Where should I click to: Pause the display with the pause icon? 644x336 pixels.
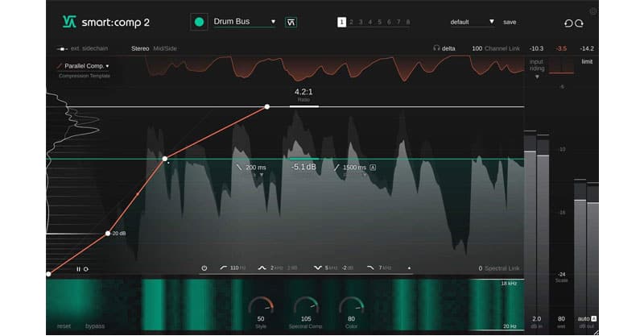[x=78, y=269]
